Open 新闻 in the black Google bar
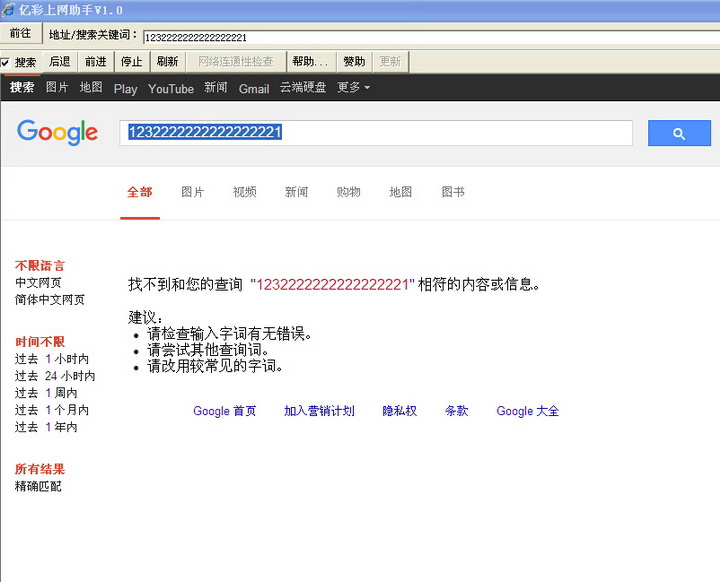720x582 pixels. tap(216, 87)
